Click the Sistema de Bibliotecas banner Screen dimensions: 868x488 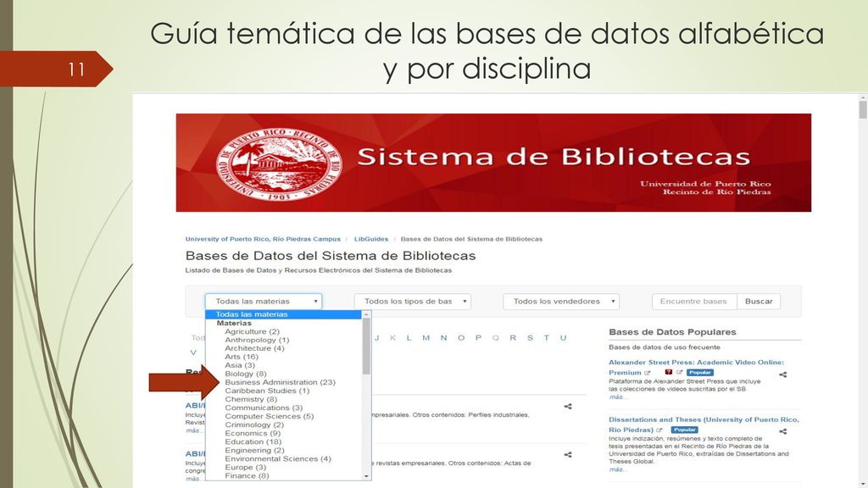tap(494, 163)
